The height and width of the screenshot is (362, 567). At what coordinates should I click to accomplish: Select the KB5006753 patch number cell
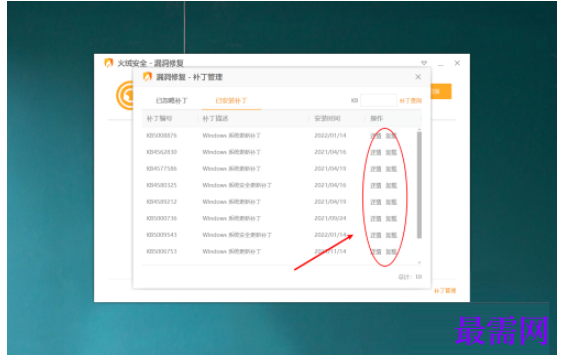(x=161, y=251)
